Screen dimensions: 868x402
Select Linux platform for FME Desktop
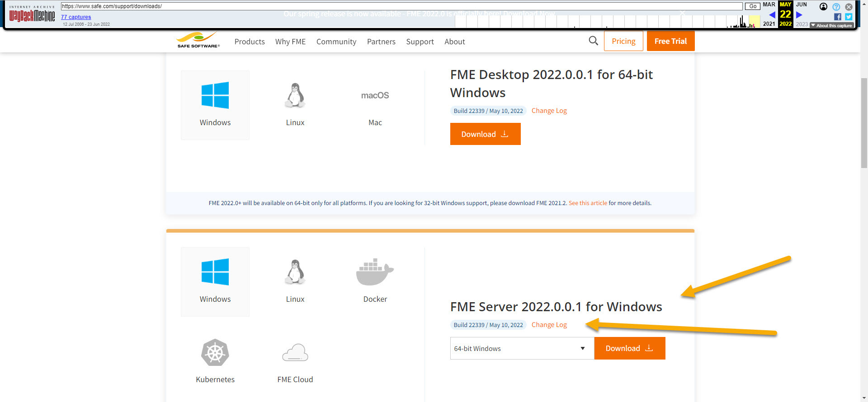[x=295, y=105]
